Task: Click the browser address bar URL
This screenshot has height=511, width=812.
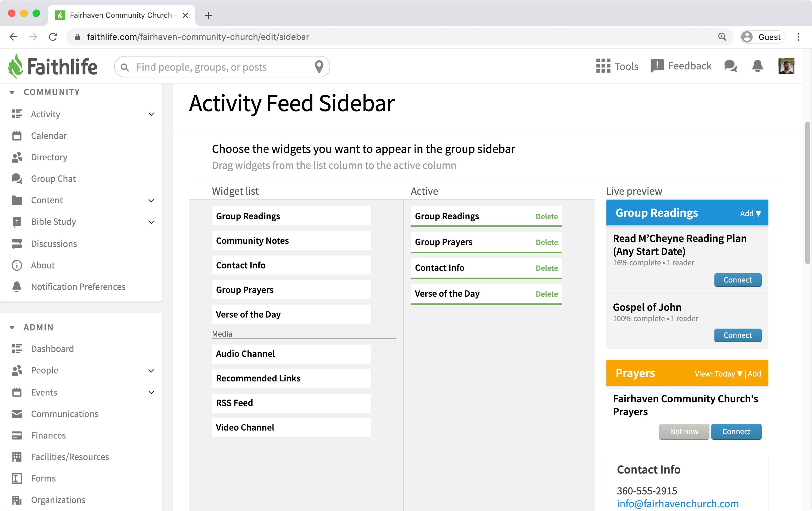Action: click(x=198, y=37)
